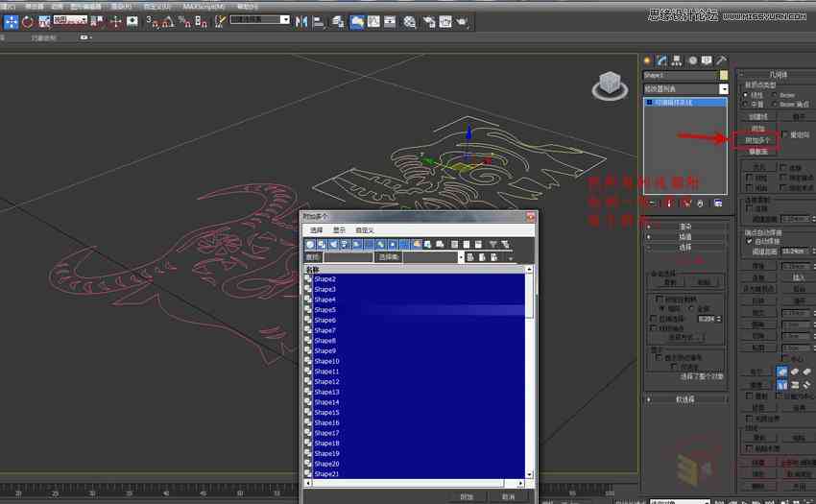Select the Rotate tool in main toolbar
Image resolution: width=816 pixels, height=504 pixels.
[x=28, y=22]
